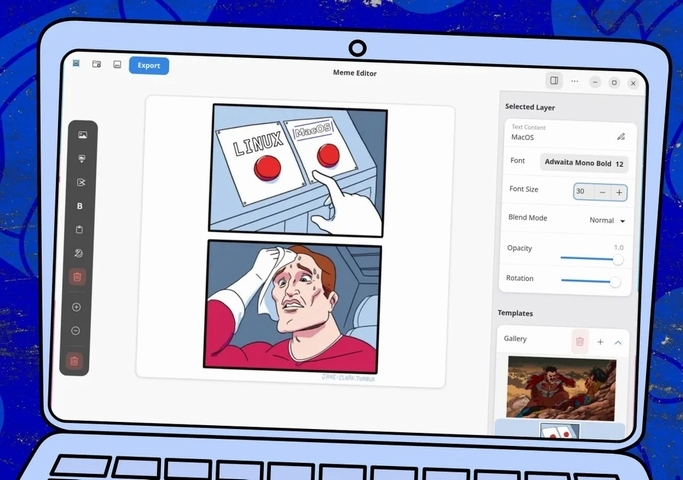Image resolution: width=683 pixels, height=480 pixels.
Task: Select the LINUX text layer on the canvas
Action: (x=258, y=144)
